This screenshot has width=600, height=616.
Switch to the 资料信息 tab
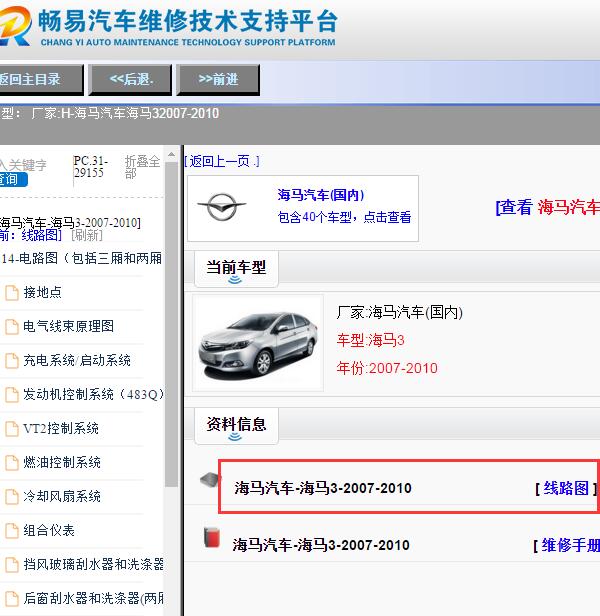[236, 426]
